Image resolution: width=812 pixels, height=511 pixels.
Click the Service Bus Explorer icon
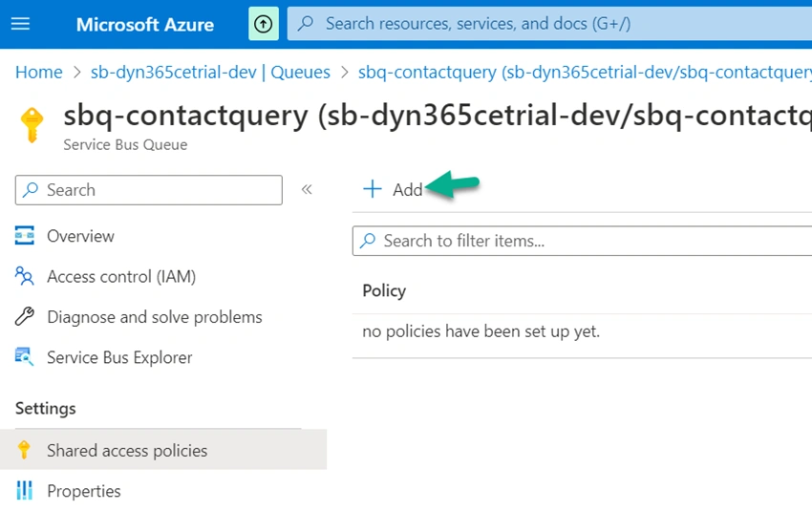pos(24,356)
